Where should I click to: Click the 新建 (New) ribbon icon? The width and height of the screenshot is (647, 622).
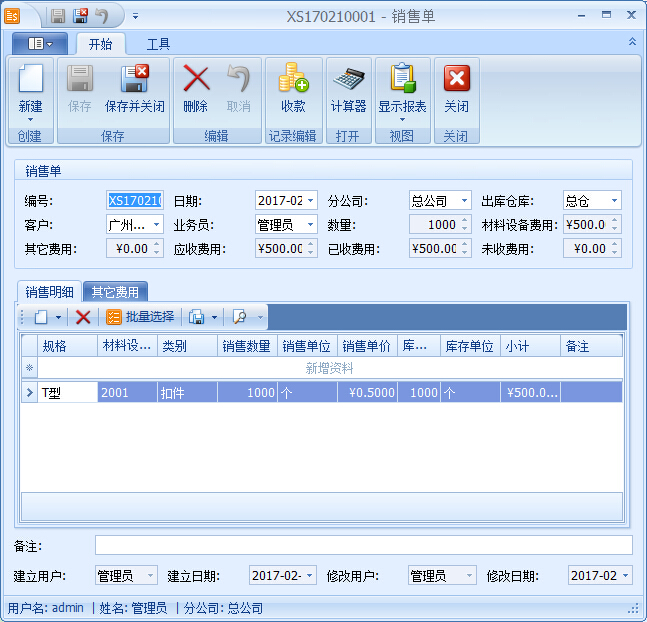pyautogui.click(x=31, y=88)
